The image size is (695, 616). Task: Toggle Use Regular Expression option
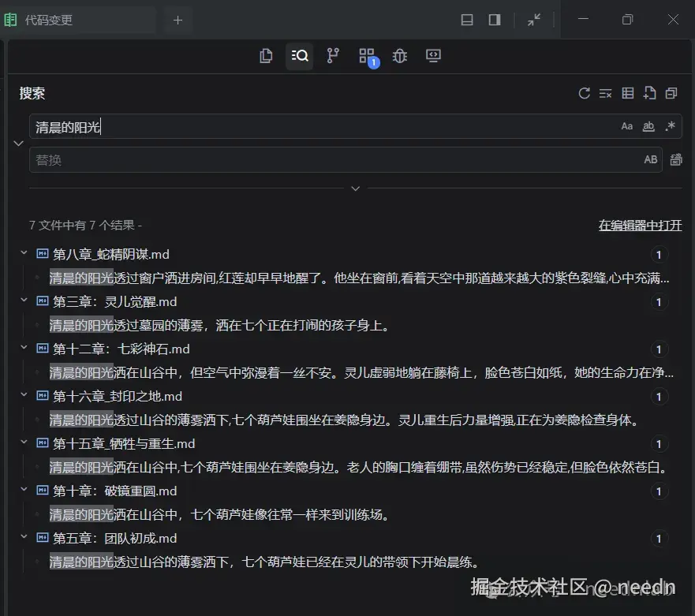(x=671, y=126)
